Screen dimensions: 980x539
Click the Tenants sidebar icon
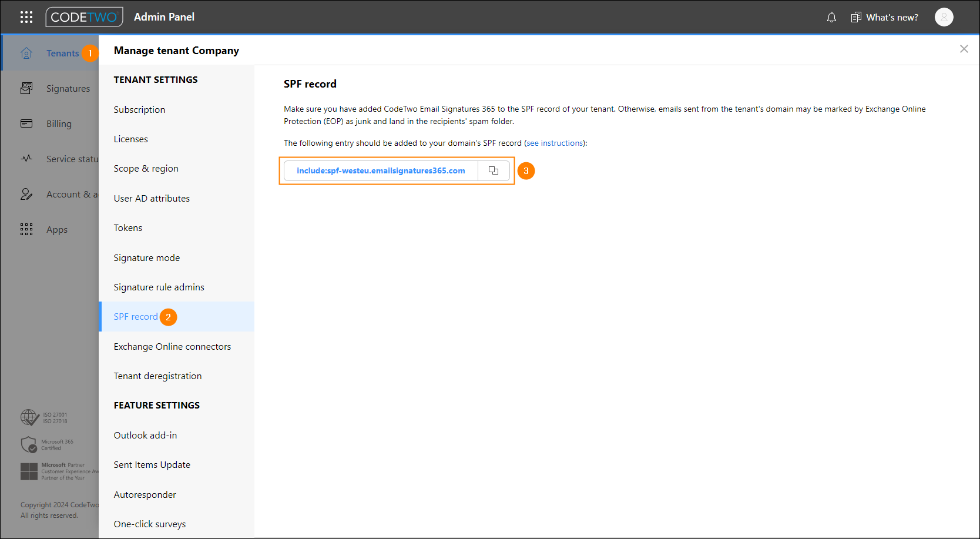[x=26, y=53]
